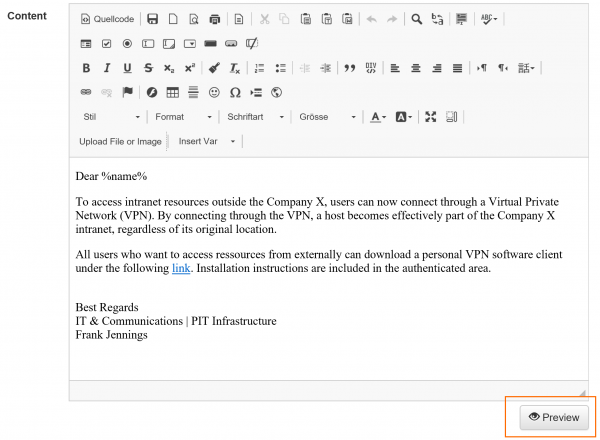Create a new blank page

tap(173, 19)
